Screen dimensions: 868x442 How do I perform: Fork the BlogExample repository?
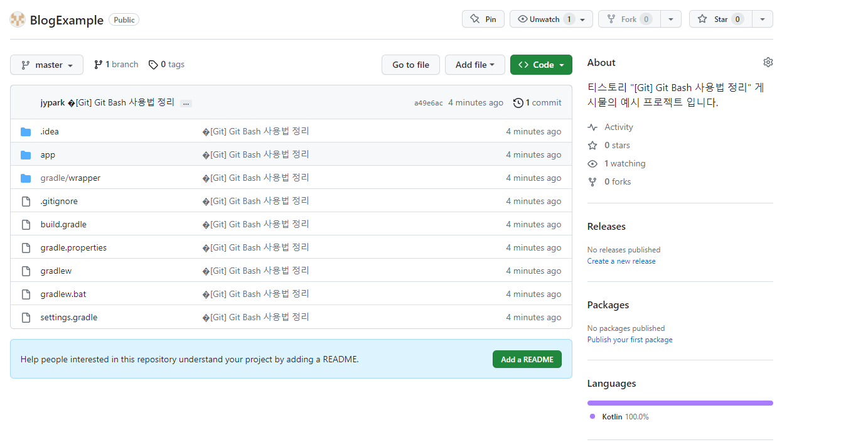pyautogui.click(x=630, y=19)
